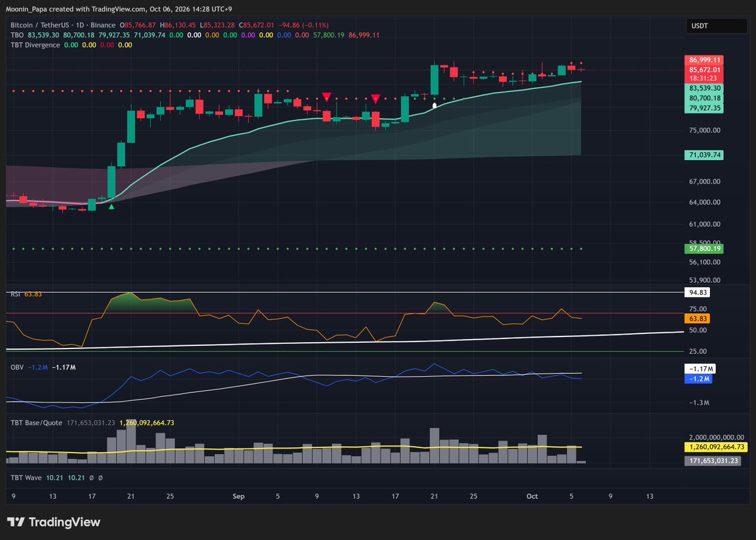Click the −1.3M OBV scale value
This screenshot has height=540, width=756.
click(x=699, y=403)
